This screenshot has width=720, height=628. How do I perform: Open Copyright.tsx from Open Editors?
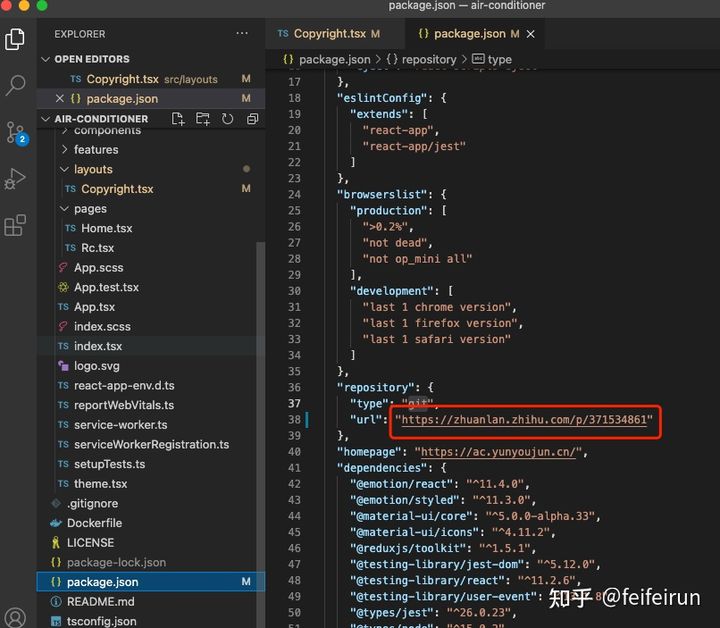(151, 79)
